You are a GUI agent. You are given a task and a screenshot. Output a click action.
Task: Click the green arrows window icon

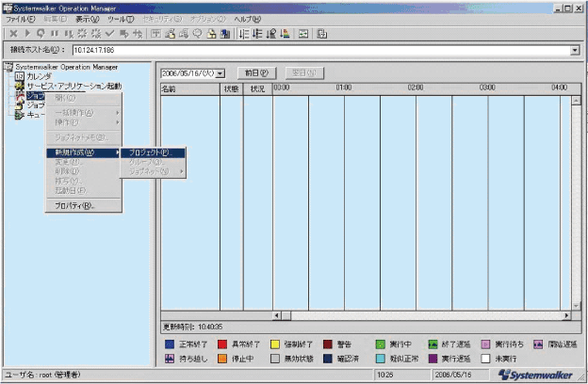pos(303,34)
